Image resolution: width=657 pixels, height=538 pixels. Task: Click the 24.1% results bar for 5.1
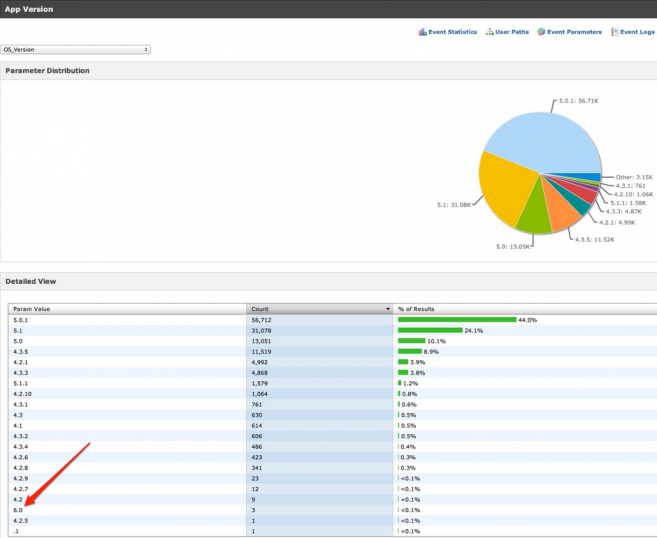tap(429, 330)
